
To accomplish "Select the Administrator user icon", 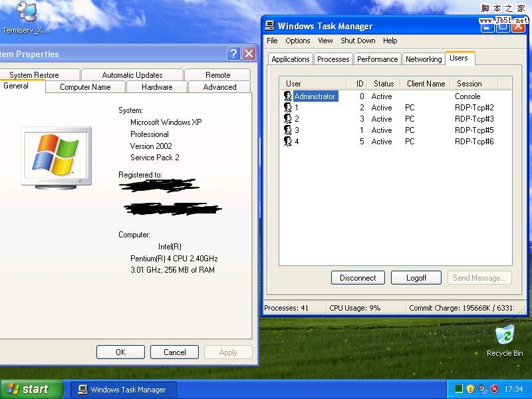I will tap(288, 96).
